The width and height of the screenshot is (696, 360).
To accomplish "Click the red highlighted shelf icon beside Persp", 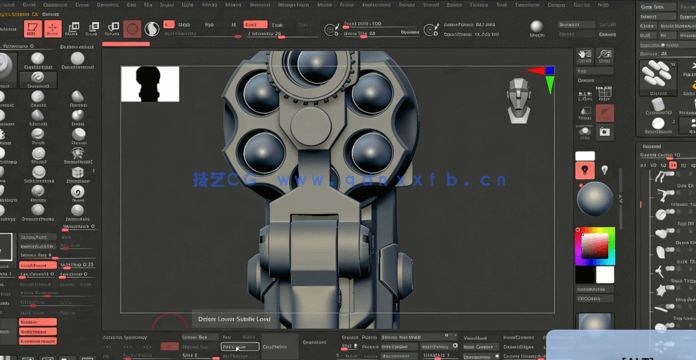I will point(605,113).
